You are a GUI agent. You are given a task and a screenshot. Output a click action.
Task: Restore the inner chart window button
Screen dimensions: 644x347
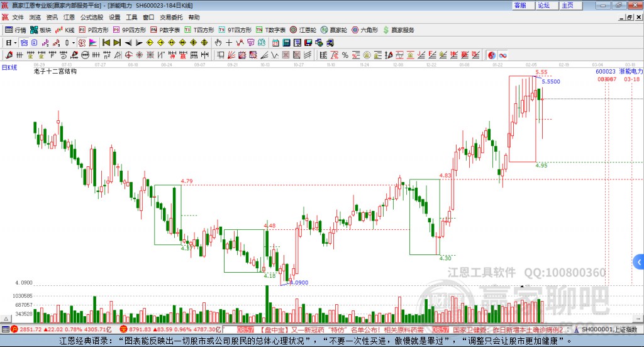coord(630,17)
